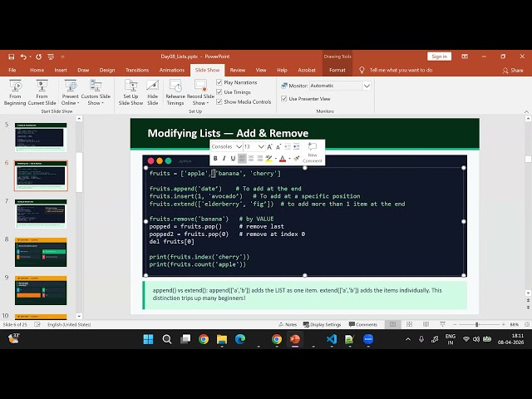The image size is (532, 399).
Task: Open Set Up Slide Show
Action: click(131, 92)
